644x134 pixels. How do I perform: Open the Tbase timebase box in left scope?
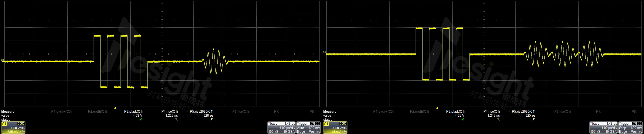point(281,128)
